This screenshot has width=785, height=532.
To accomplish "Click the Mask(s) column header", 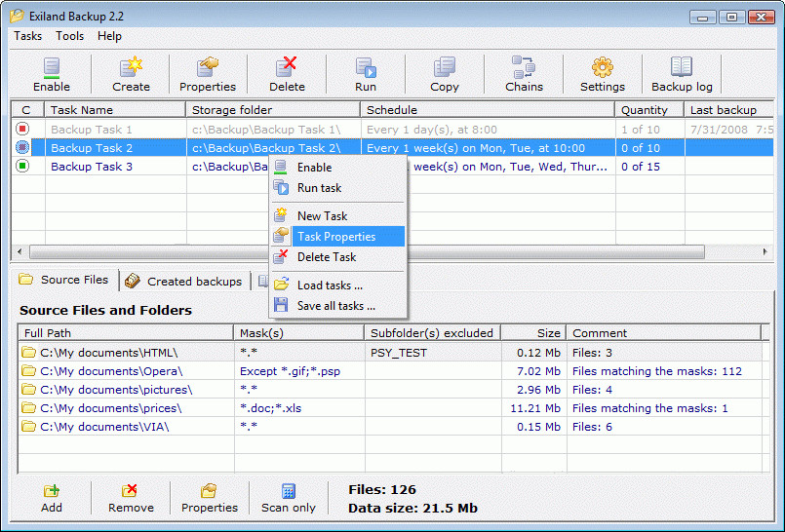I will 298,333.
